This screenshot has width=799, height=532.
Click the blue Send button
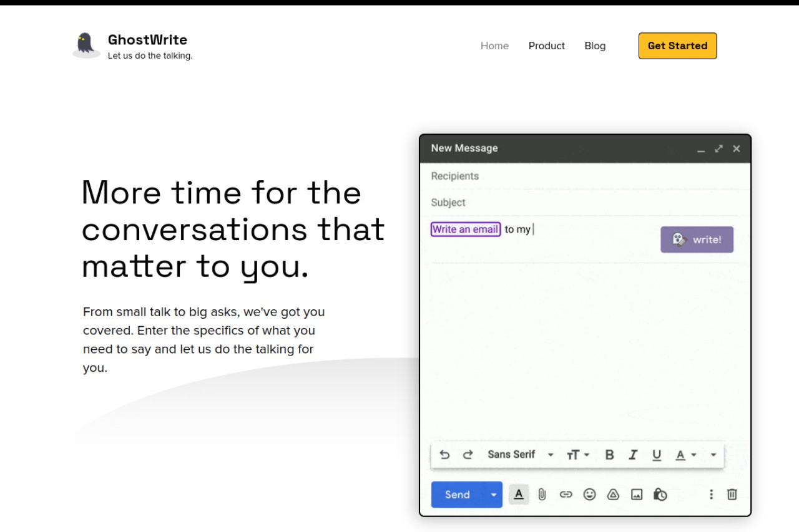tap(458, 495)
